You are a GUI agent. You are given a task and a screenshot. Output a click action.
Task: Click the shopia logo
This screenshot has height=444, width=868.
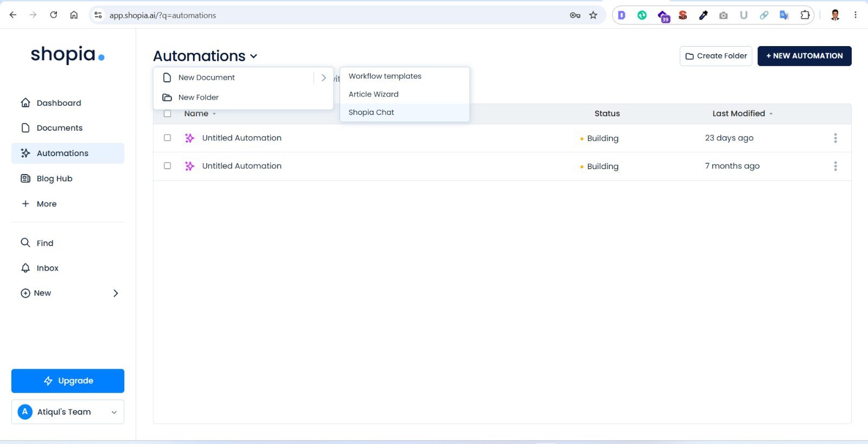point(68,55)
